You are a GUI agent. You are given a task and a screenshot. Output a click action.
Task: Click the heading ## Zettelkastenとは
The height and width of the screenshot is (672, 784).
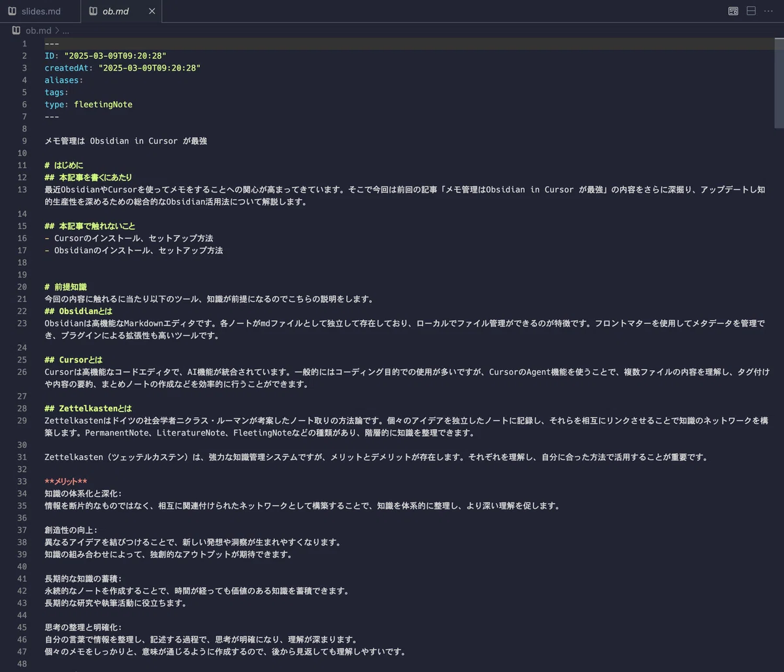coord(88,408)
